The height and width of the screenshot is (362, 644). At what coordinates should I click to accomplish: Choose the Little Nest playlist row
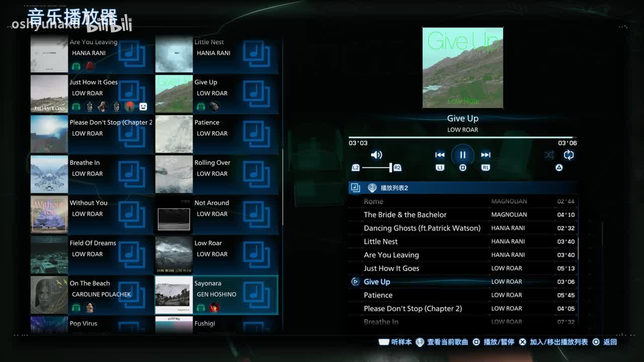coord(463,241)
